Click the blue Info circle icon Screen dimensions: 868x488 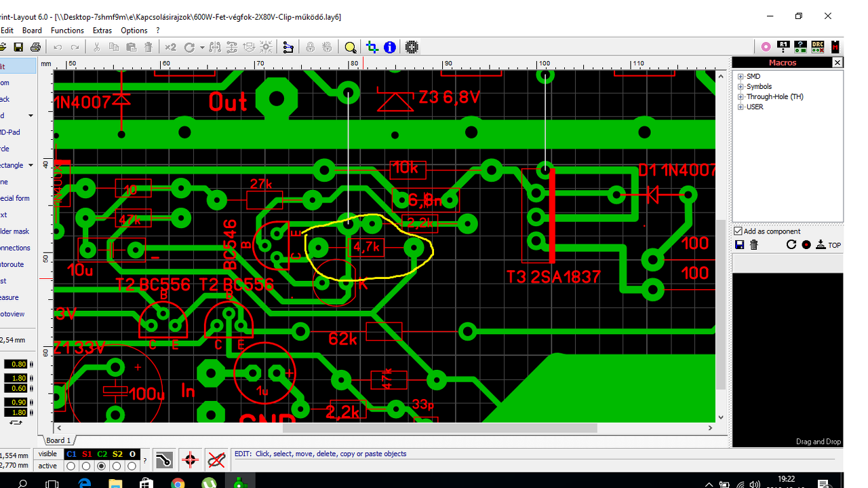[x=389, y=48]
